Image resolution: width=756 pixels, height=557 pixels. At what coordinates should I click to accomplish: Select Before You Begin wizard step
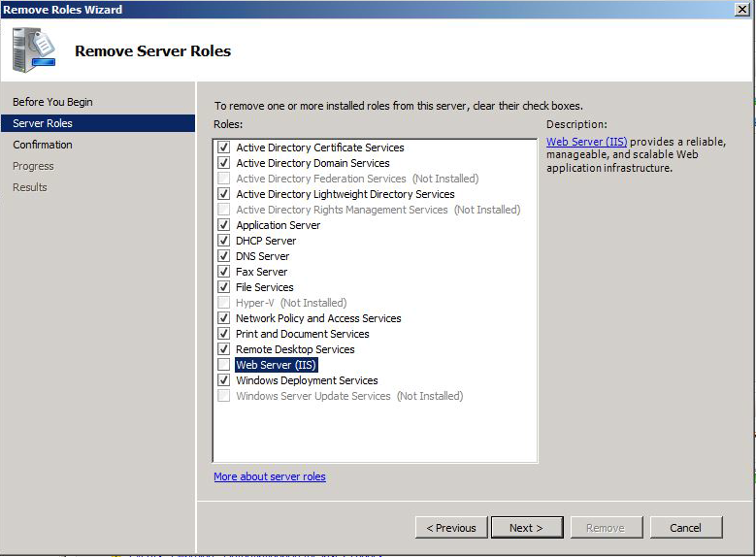[x=52, y=102]
